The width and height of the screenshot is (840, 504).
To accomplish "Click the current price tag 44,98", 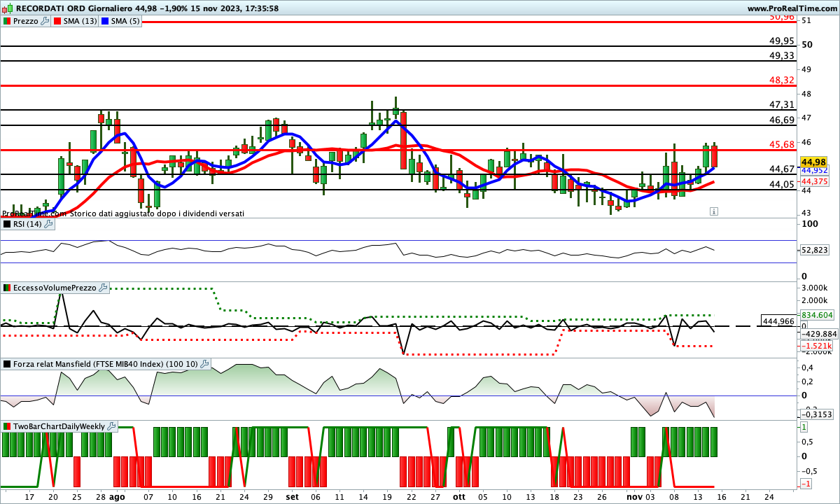I will pyautogui.click(x=813, y=161).
